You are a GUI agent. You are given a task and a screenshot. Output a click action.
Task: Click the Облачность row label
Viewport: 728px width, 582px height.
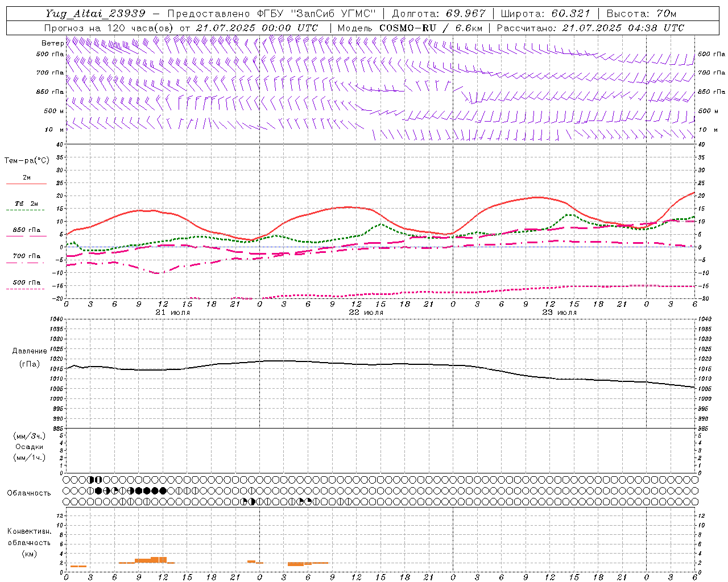[29, 493]
